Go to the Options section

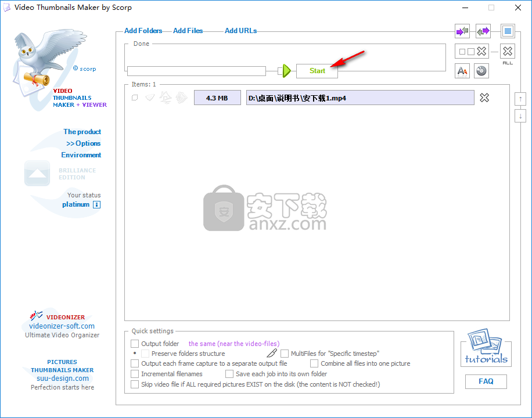84,143
